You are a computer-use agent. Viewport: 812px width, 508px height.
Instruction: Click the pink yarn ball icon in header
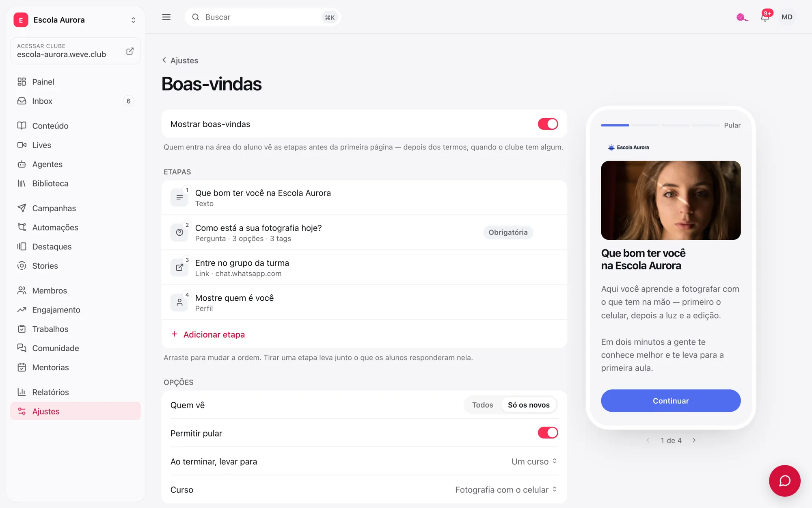[742, 17]
